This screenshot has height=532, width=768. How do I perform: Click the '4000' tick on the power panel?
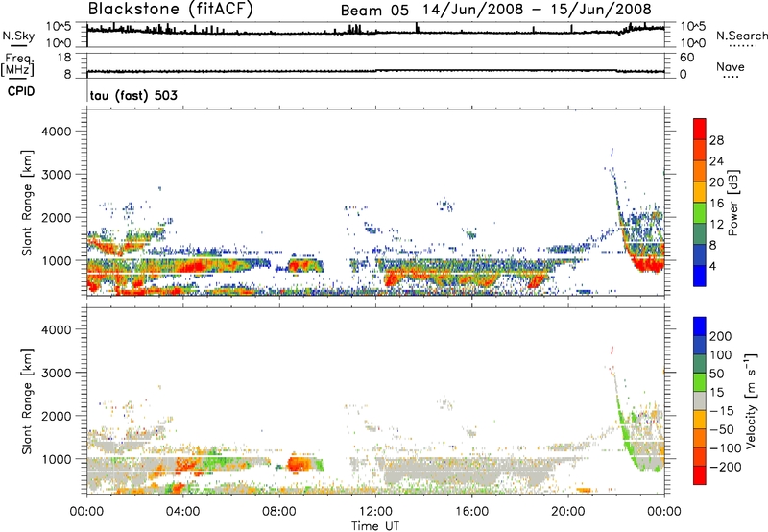pos(57,132)
